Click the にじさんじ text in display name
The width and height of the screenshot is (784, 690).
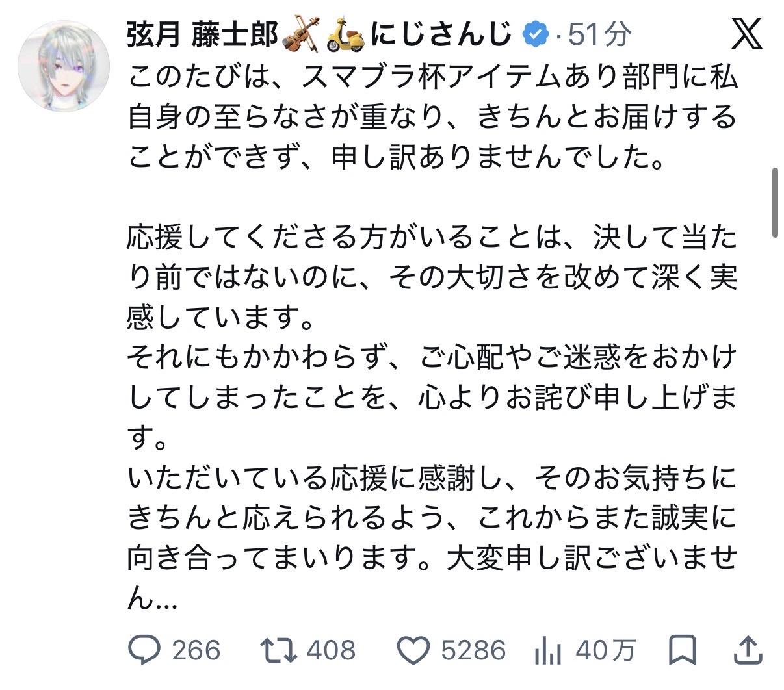point(441,34)
